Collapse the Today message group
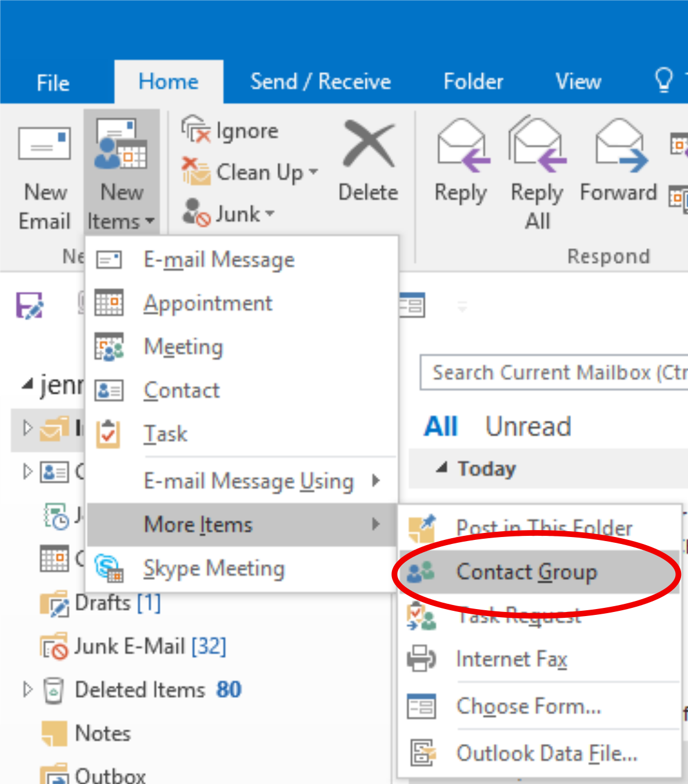Viewport: 688px width, 784px height. pos(442,468)
